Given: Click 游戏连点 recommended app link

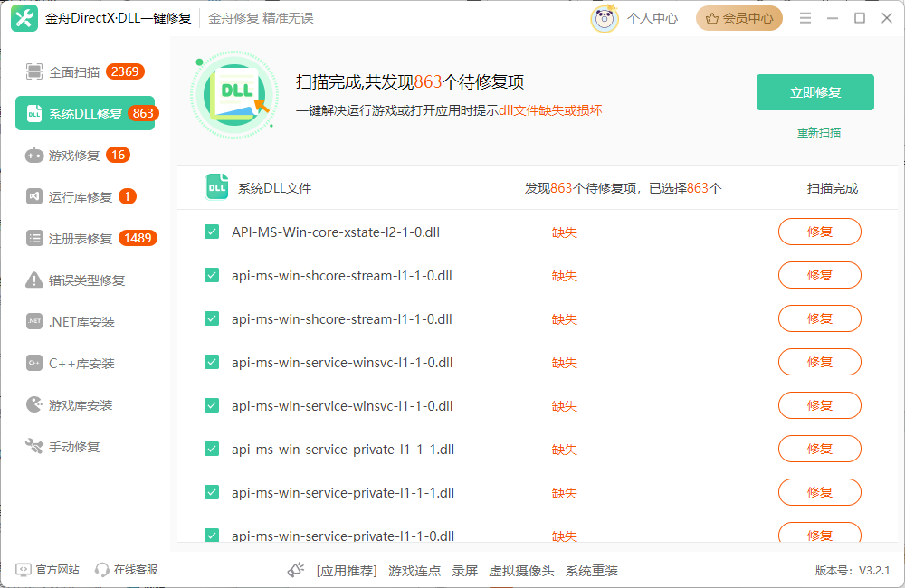Looking at the screenshot, I should click(414, 572).
